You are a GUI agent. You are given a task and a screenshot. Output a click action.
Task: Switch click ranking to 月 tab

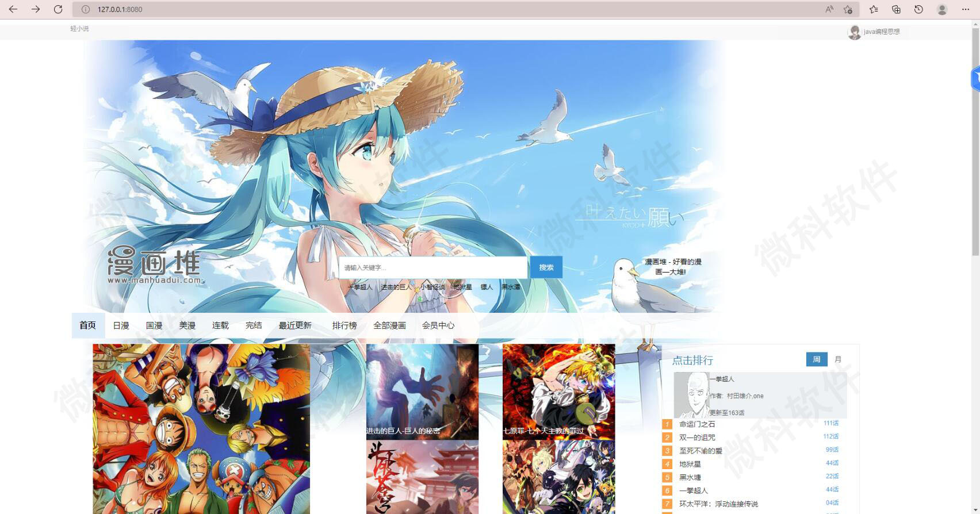click(838, 359)
